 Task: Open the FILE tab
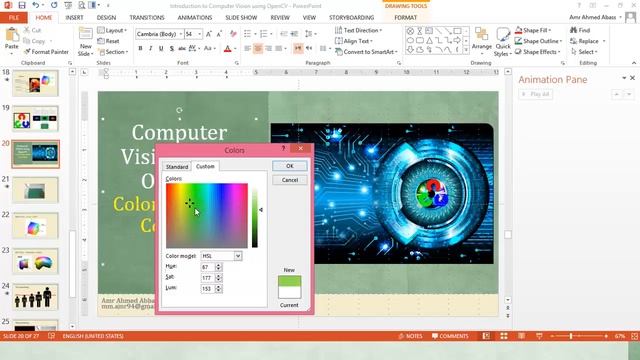point(13,18)
